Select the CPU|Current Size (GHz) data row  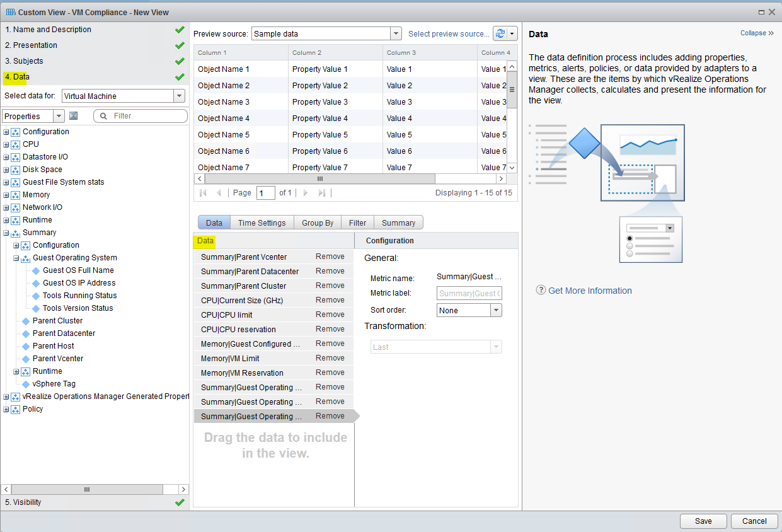tap(273, 300)
